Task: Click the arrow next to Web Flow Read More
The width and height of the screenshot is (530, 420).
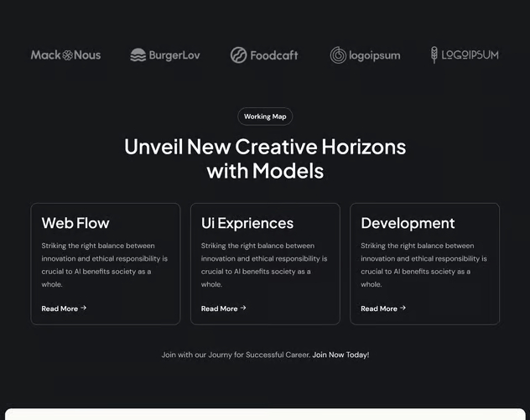Action: [84, 308]
